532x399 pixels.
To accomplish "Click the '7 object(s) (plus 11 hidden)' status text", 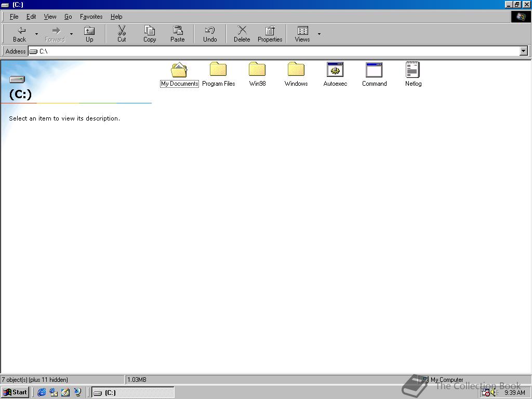I will [35, 380].
